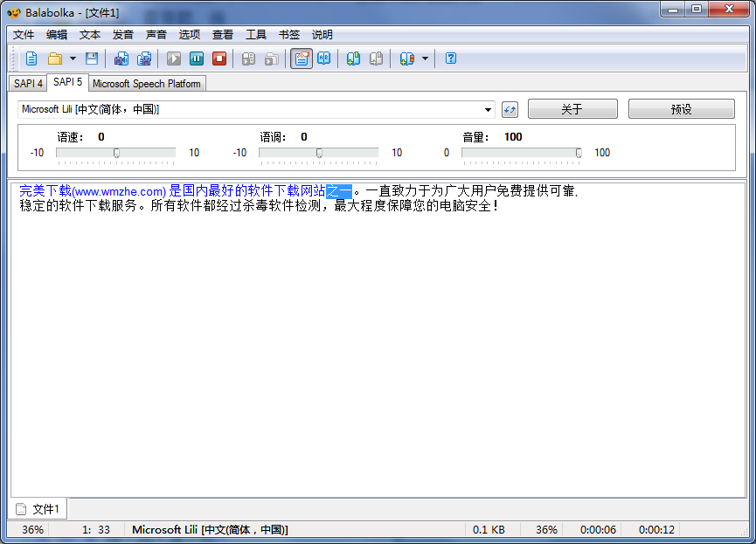The width and height of the screenshot is (756, 544).
Task: Close the Balabolka window
Action: pyautogui.click(x=729, y=9)
